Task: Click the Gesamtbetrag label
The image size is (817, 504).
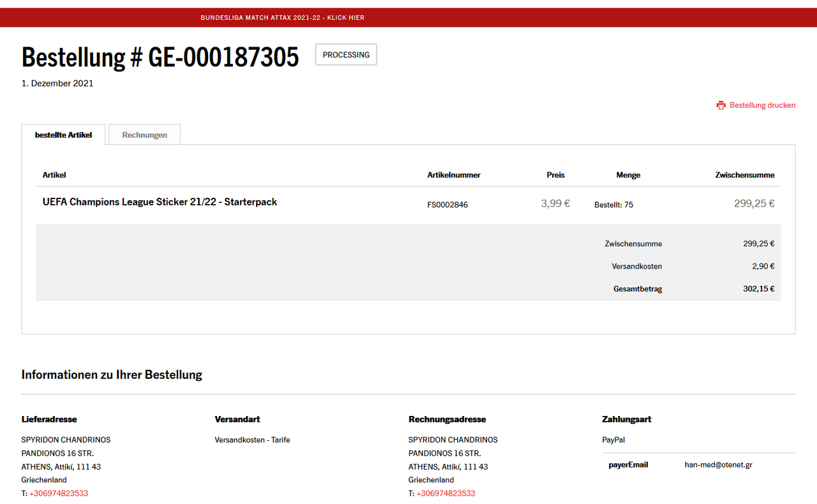Action: coord(638,289)
